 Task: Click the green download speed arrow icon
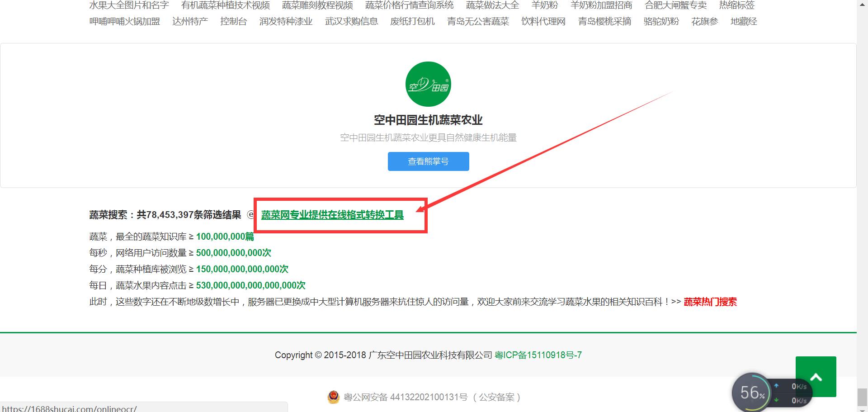pos(777,400)
